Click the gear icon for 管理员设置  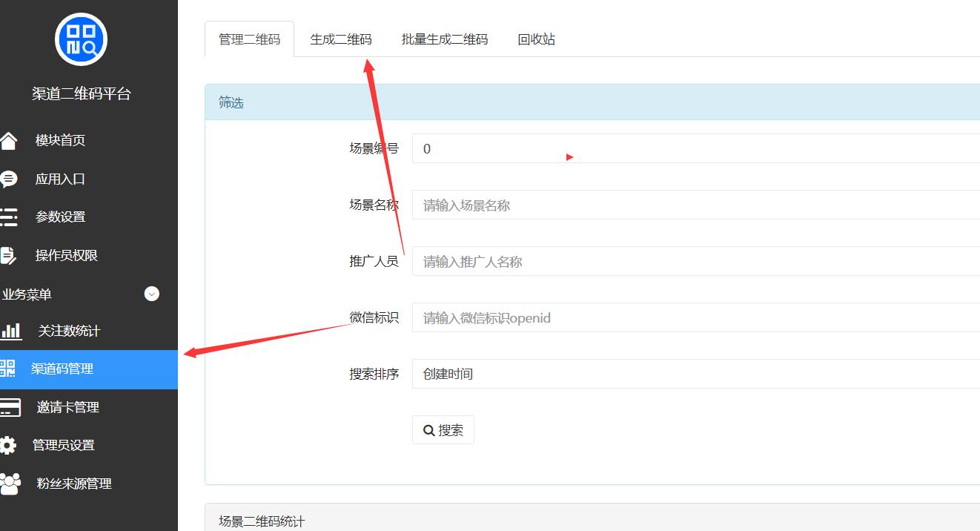[8, 445]
